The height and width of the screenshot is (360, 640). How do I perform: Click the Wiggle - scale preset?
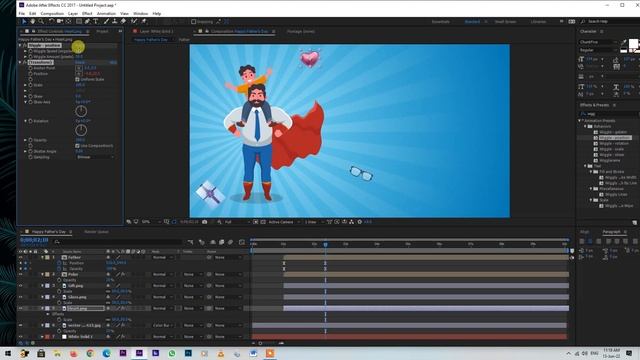[611, 149]
